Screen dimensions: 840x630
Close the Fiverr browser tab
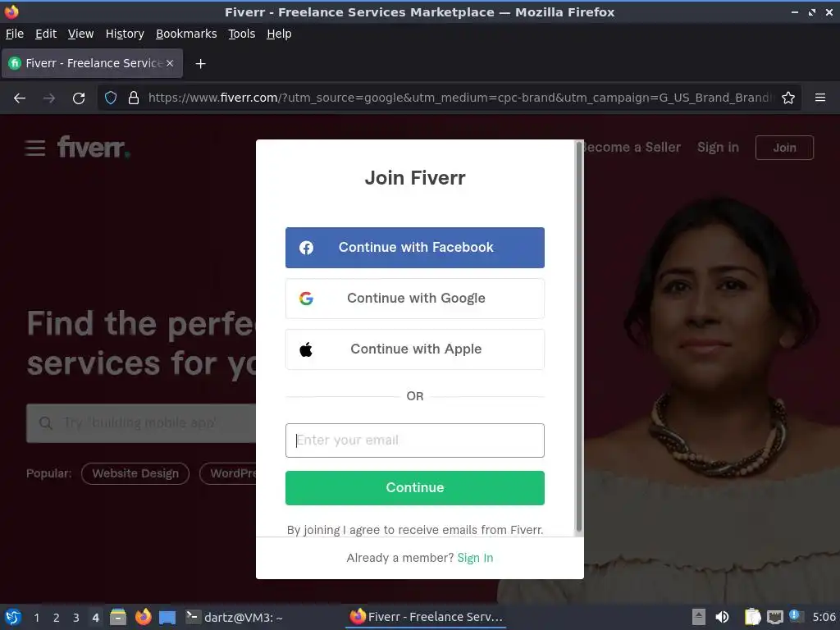[170, 63]
